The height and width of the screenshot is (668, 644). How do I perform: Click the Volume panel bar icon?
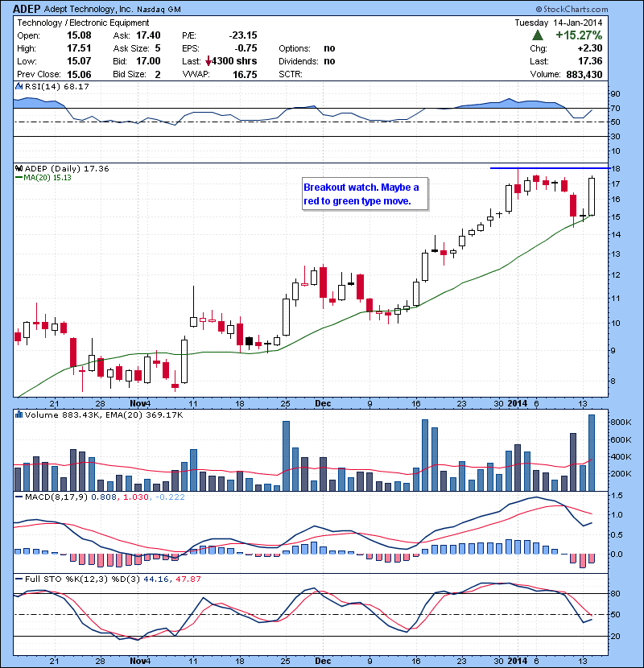tap(19, 414)
